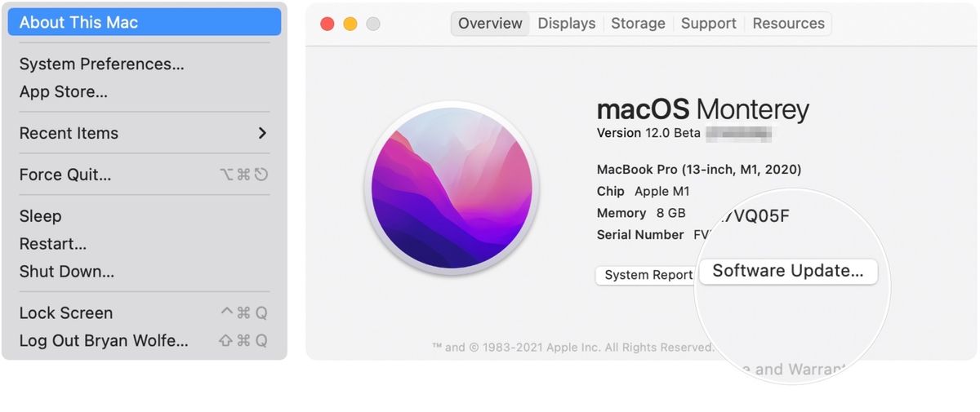Click the Apple Inc. copyright notice

(572, 347)
